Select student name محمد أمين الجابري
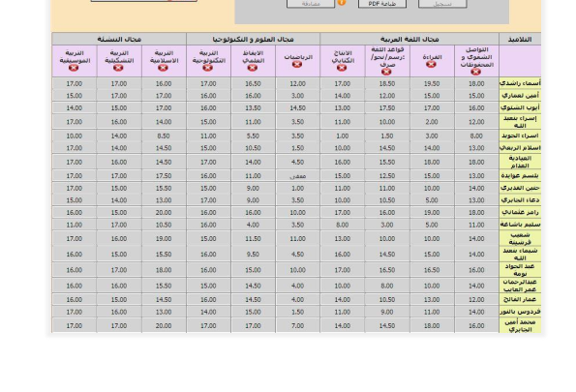The image size is (576, 392). pyautogui.click(x=520, y=325)
